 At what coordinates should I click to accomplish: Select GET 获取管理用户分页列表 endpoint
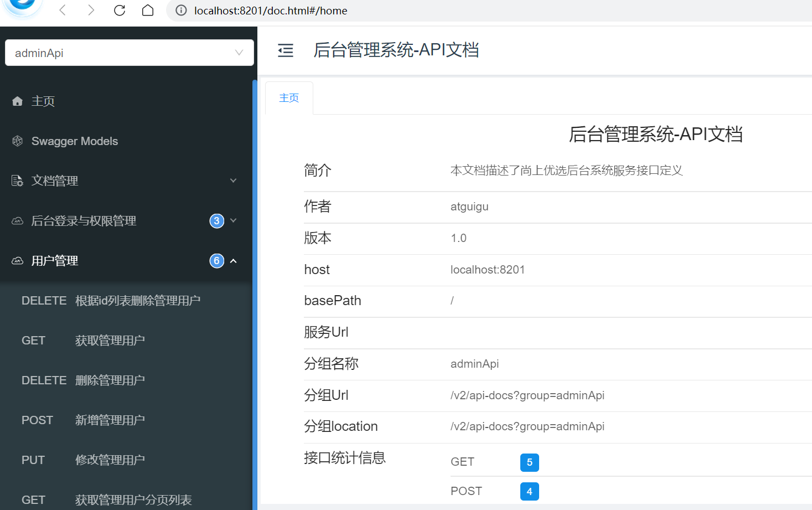106,500
